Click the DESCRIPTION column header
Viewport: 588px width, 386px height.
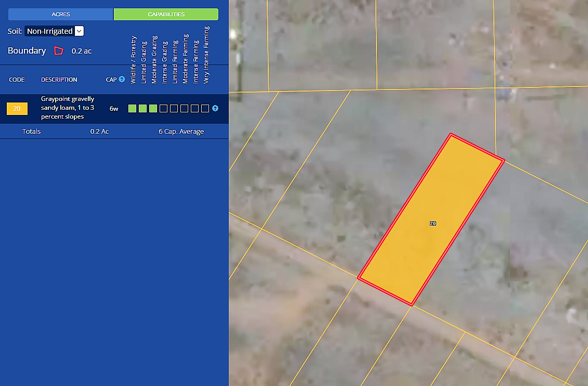click(59, 80)
